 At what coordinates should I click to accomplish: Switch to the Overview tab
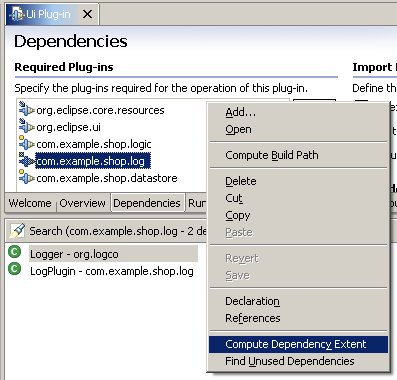pyautogui.click(x=82, y=203)
